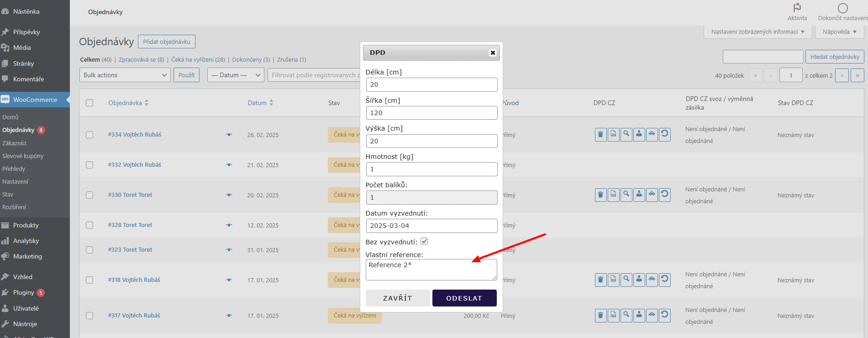The height and width of the screenshot is (338, 868).
Task: Open the Bulk actions dropdown
Action: (125, 75)
